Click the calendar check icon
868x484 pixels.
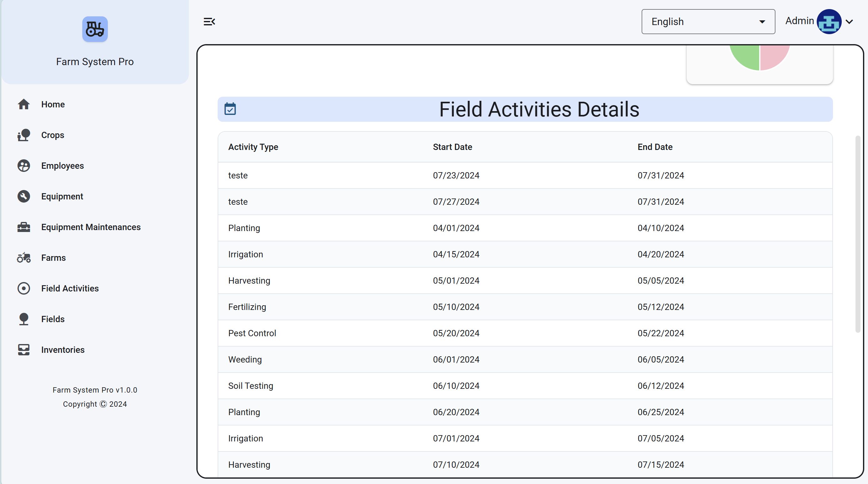(x=230, y=109)
